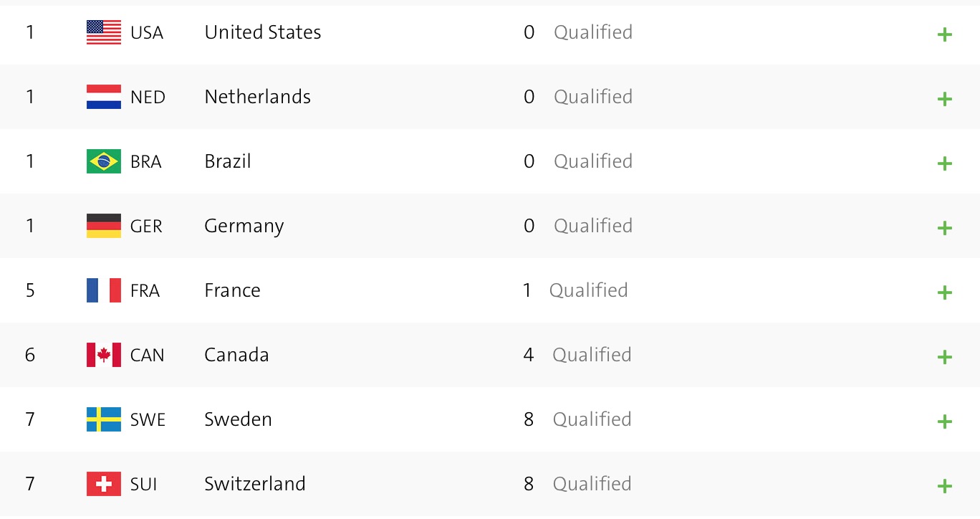Click the Switzerland cross flag
Image resolution: width=980 pixels, height=519 pixels.
click(x=104, y=484)
